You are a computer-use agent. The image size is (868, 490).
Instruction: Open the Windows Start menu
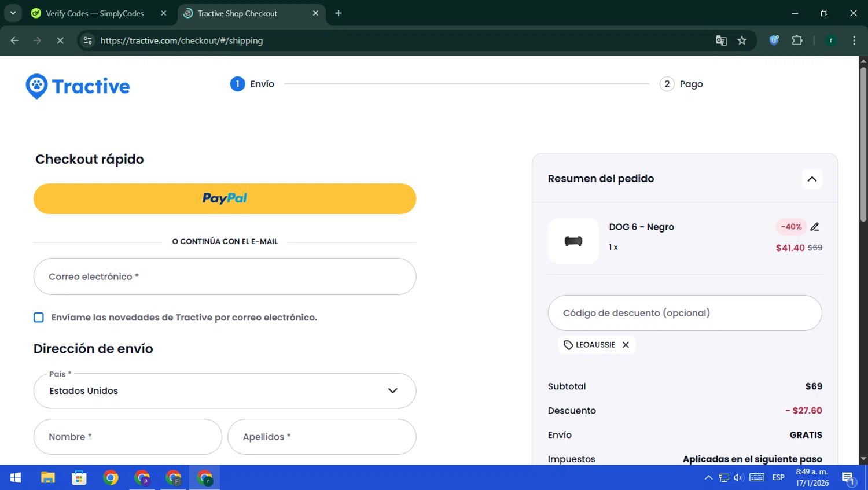pyautogui.click(x=16, y=478)
